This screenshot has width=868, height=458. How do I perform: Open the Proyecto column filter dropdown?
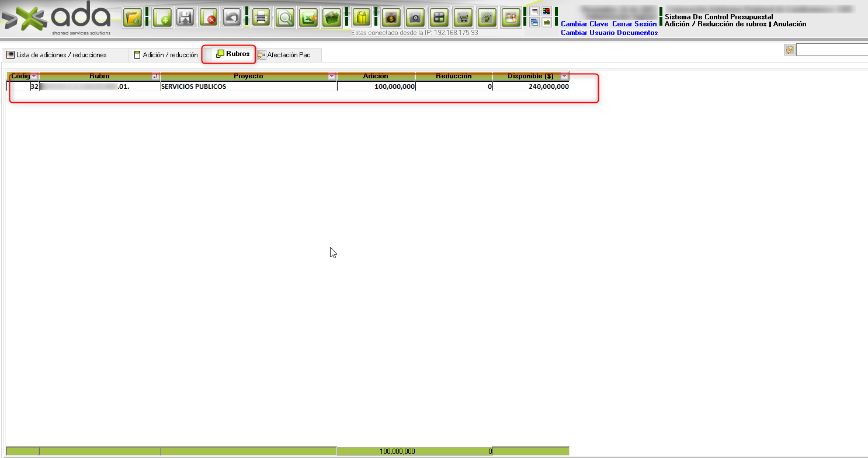[332, 77]
